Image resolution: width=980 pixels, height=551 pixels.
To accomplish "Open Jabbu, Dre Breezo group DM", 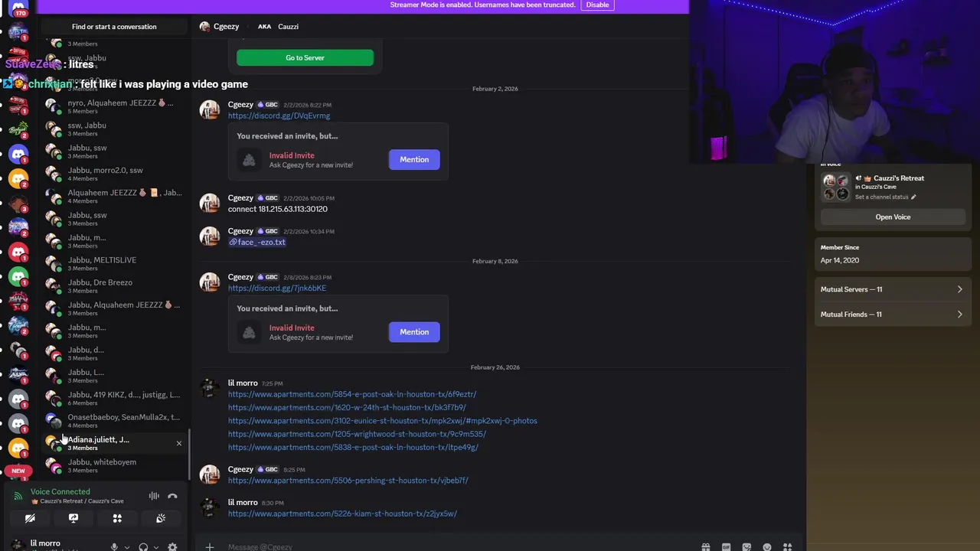I will tap(113, 286).
